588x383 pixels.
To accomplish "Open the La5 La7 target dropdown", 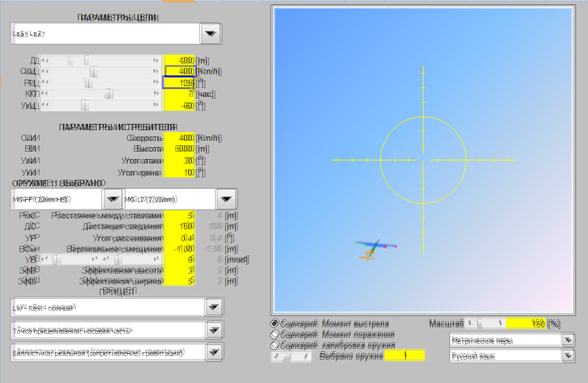I will pyautogui.click(x=211, y=33).
